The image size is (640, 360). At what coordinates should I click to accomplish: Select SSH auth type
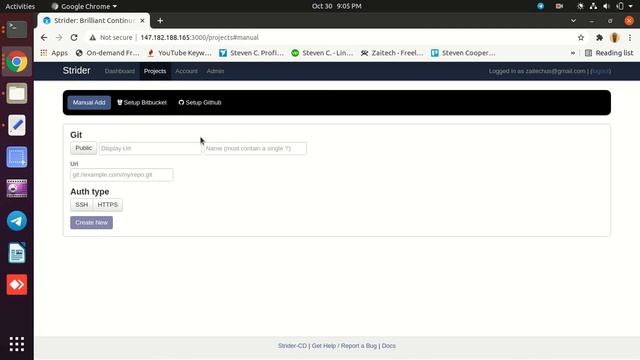[x=82, y=204]
